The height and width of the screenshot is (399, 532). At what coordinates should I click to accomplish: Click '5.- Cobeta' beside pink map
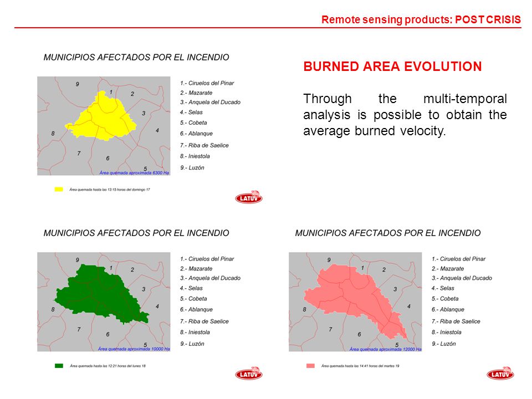(x=445, y=299)
